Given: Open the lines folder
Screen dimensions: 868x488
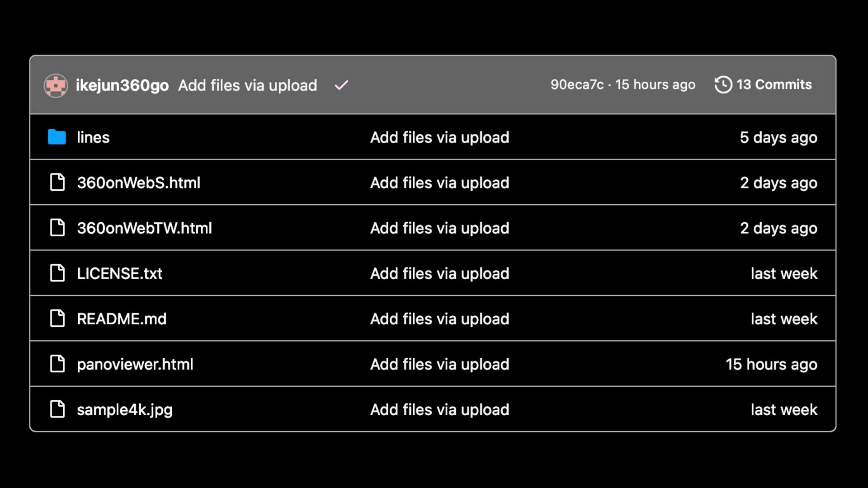Looking at the screenshot, I should pyautogui.click(x=93, y=137).
